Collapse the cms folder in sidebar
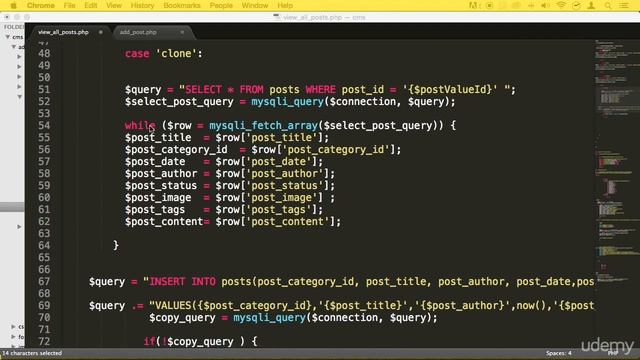 (x=8, y=37)
